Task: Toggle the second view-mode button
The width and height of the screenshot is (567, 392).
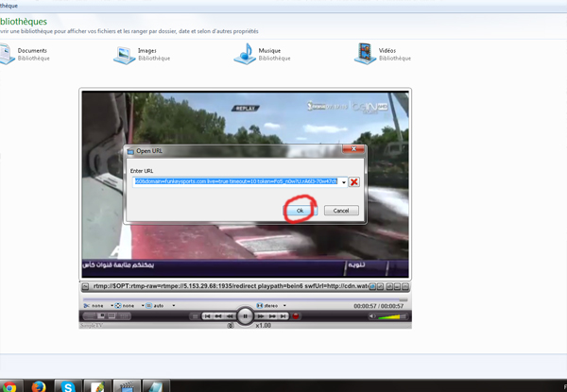Action: point(101,316)
